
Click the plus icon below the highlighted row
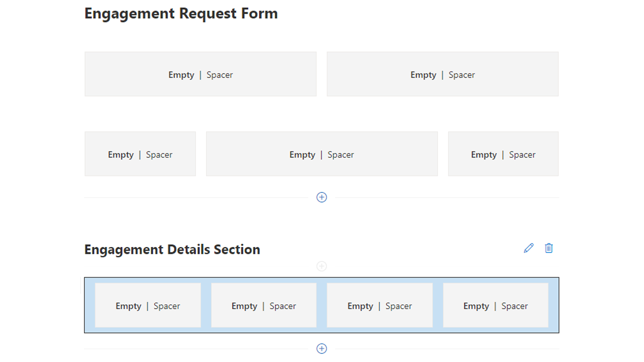[x=322, y=349]
